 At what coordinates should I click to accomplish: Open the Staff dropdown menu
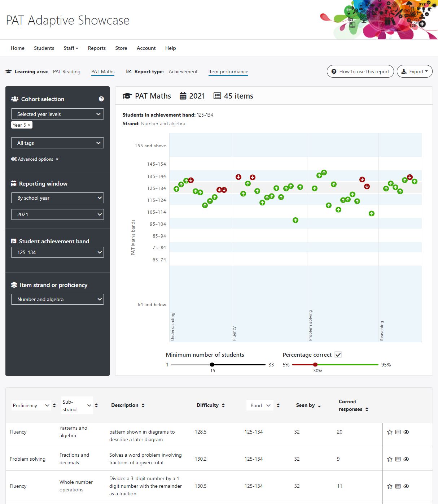(71, 48)
